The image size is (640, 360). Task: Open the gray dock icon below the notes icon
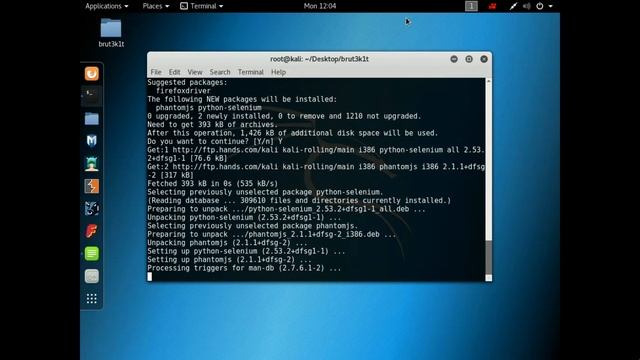click(x=91, y=276)
